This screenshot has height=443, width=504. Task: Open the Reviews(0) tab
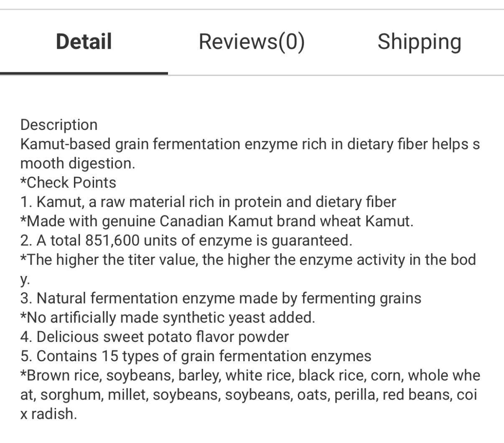point(252,42)
